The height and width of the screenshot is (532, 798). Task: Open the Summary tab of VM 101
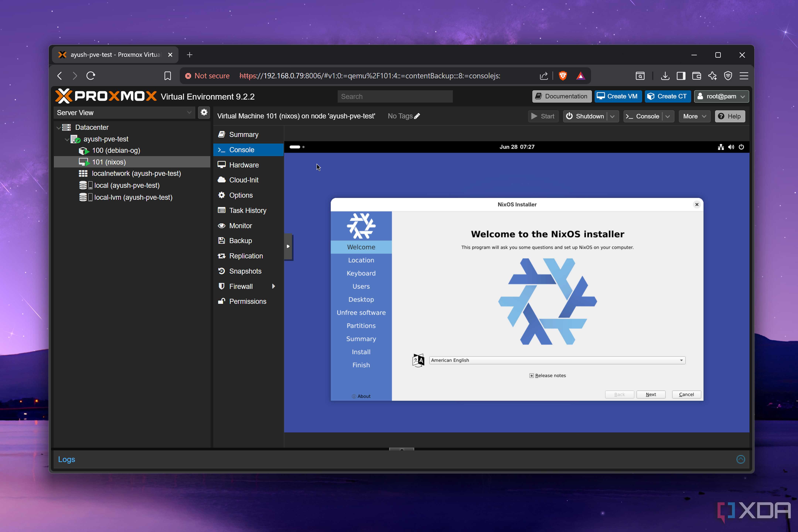coord(248,135)
